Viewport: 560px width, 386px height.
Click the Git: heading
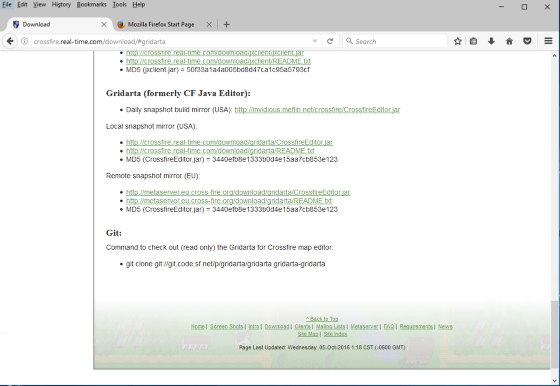(x=114, y=233)
